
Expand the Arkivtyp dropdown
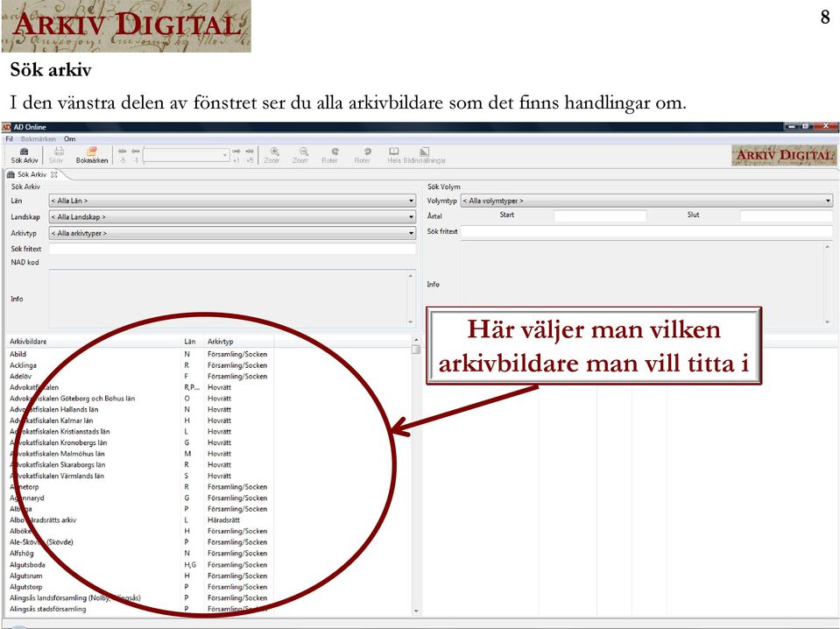click(412, 233)
